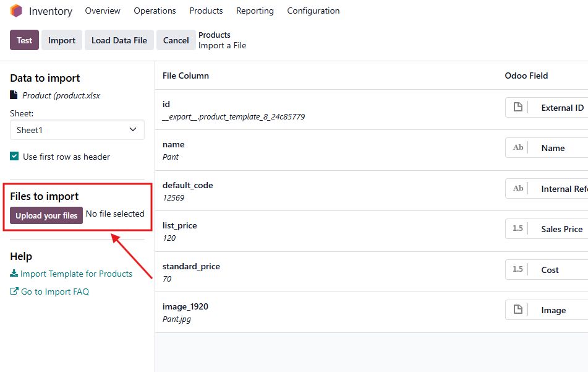Open the Configuration menu
The image size is (588, 372).
coord(313,11)
